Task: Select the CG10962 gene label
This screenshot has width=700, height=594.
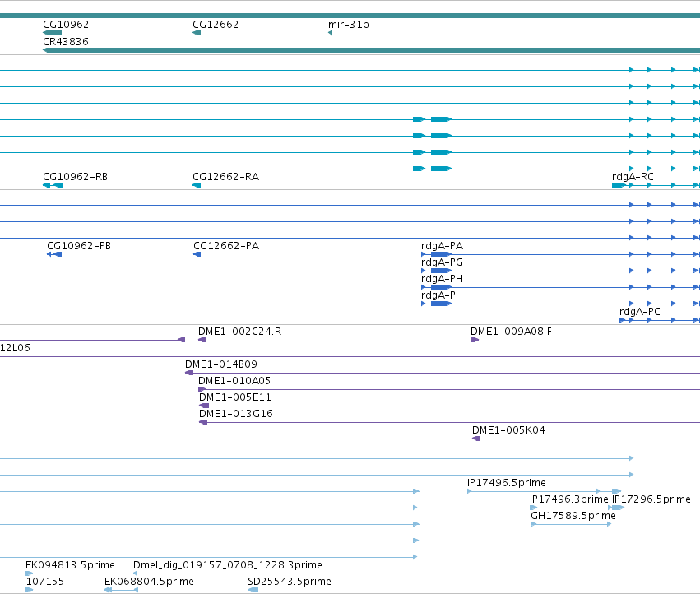Action: click(66, 25)
